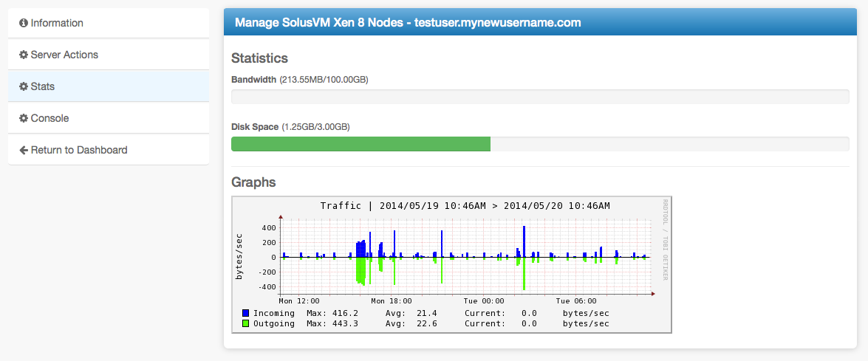Click the green Disk Space usage bar
The image size is (868, 361).
click(x=360, y=144)
